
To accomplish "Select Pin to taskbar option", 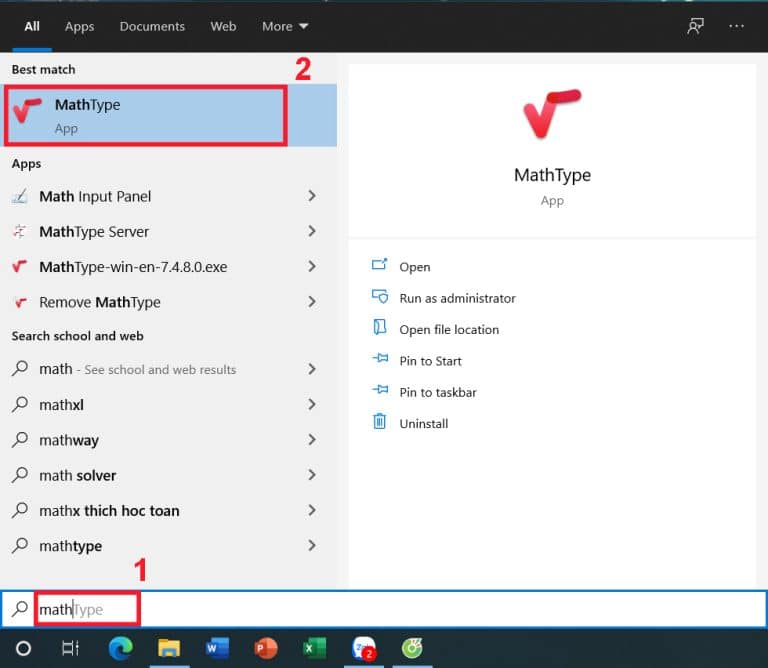I will pyautogui.click(x=437, y=392).
